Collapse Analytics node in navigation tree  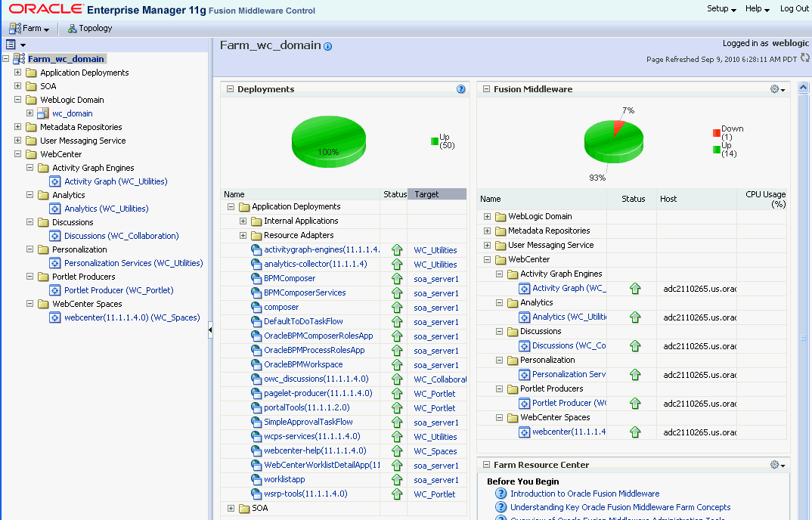pos(29,195)
